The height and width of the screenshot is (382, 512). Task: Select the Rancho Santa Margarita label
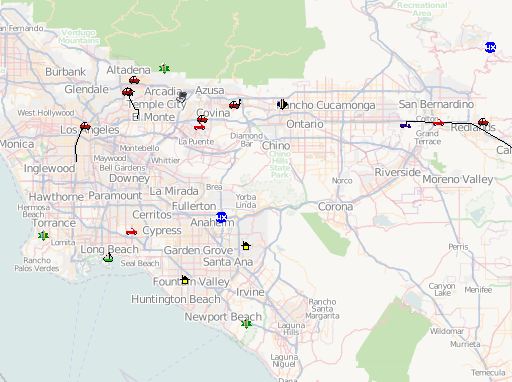pyautogui.click(x=322, y=309)
